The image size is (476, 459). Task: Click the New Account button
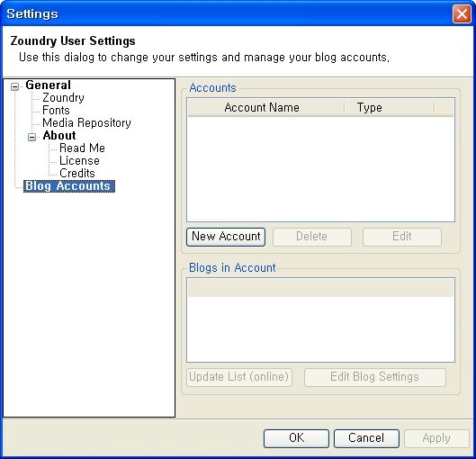(x=226, y=237)
